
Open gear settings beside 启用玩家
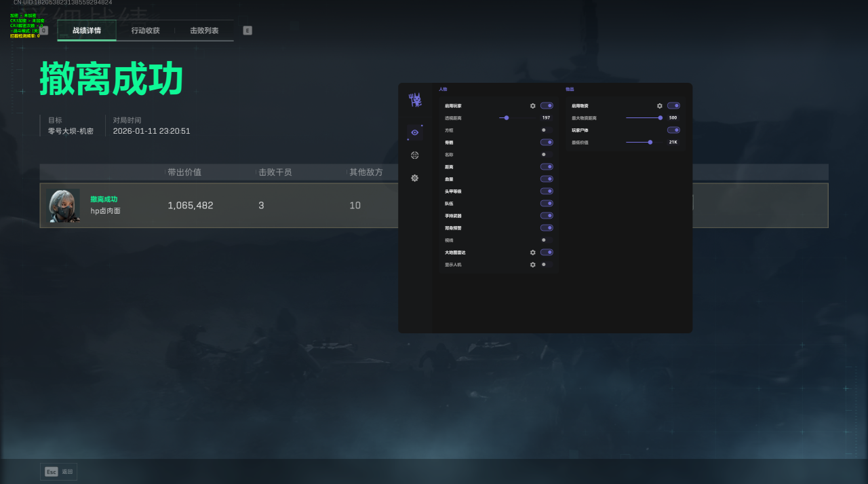click(533, 106)
